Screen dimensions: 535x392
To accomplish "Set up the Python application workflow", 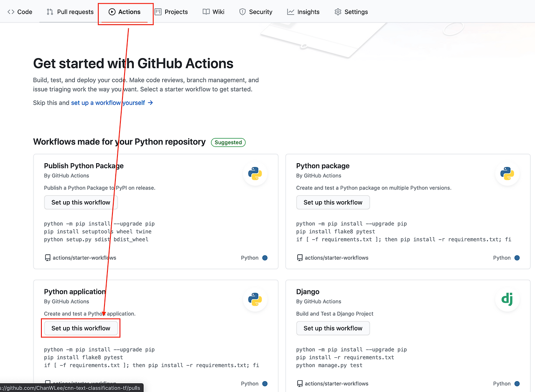I will (x=80, y=328).
